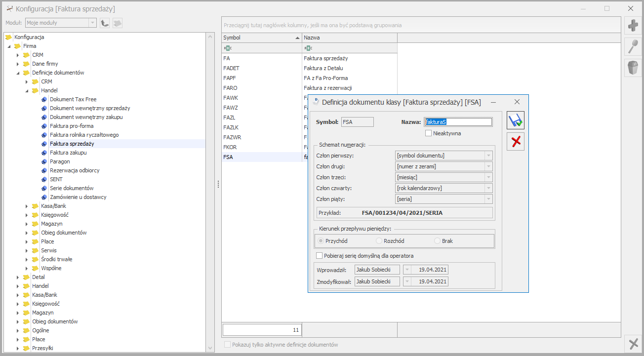
Task: Click the module navigate-up arrow icon
Action: coord(105,23)
